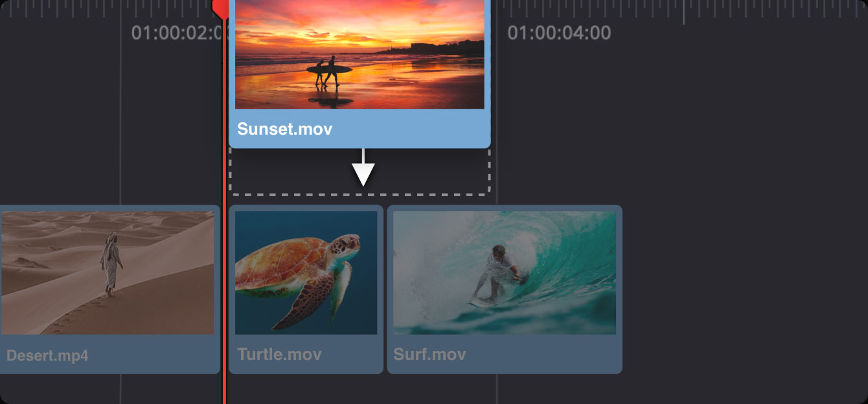Select the Desert.mp4 clip thumbnail
The width and height of the screenshot is (868, 404).
pyautogui.click(x=107, y=272)
